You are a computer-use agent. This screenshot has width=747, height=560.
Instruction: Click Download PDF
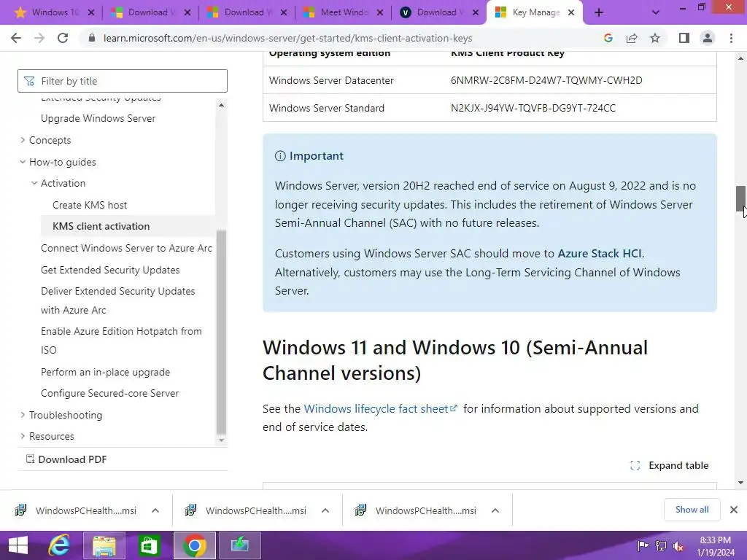(x=66, y=459)
